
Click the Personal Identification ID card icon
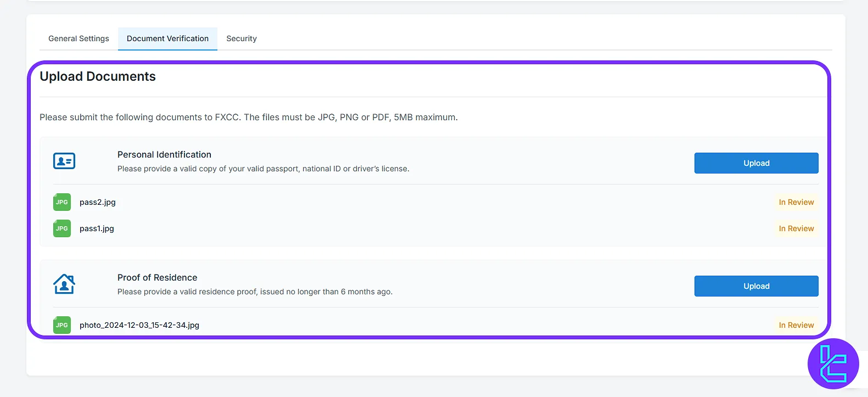coord(64,161)
